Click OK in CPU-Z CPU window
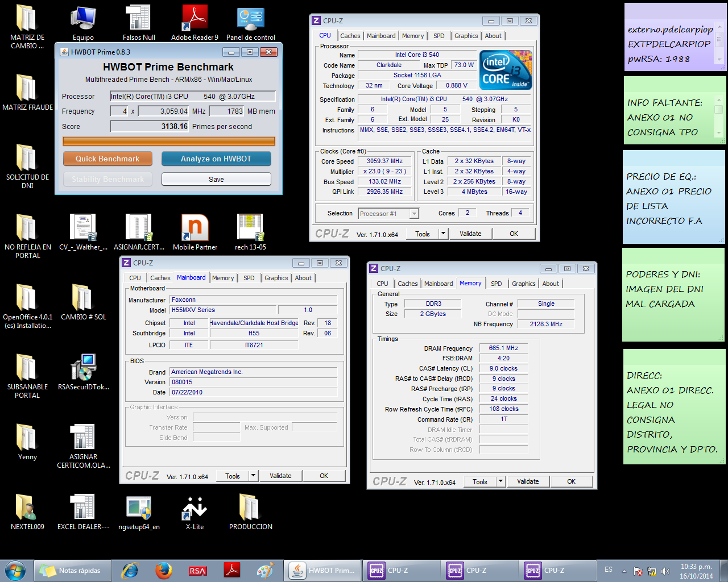Image resolution: width=728 pixels, height=582 pixels. pyautogui.click(x=514, y=234)
